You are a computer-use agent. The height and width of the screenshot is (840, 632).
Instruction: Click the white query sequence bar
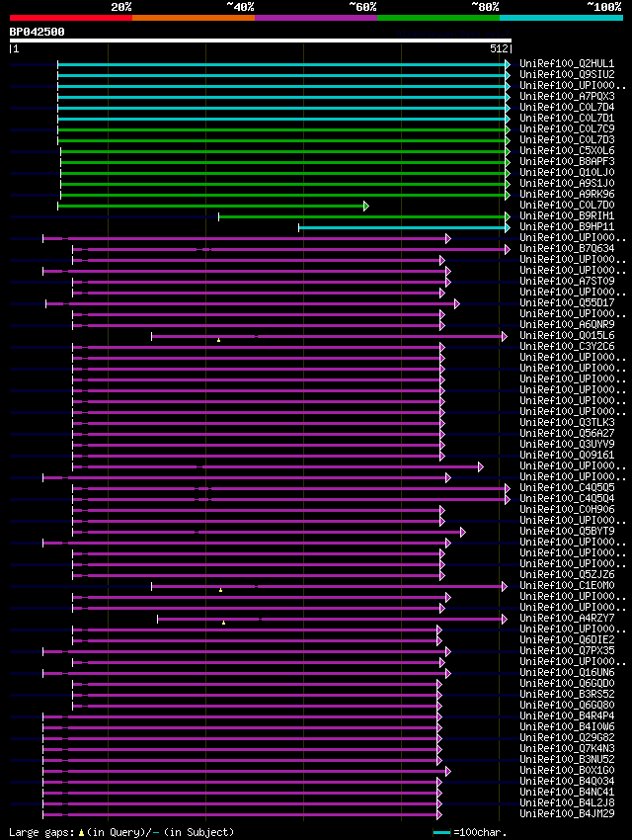pos(261,41)
